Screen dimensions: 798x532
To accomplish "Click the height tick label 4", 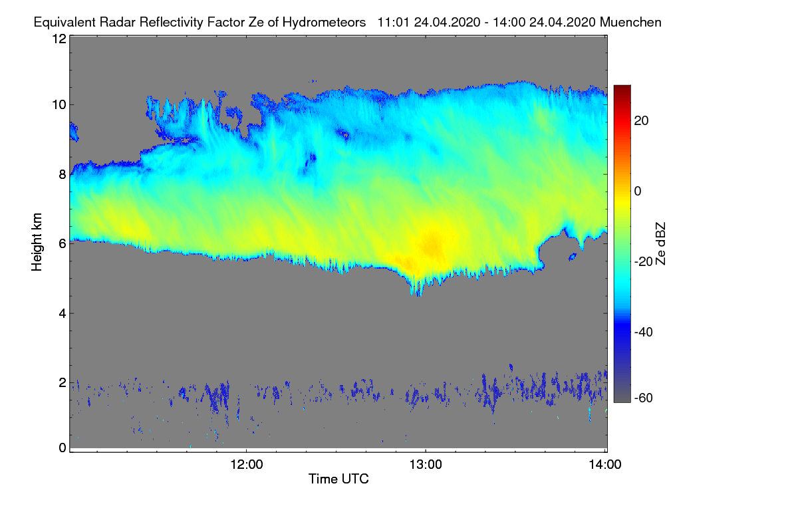I will (62, 313).
